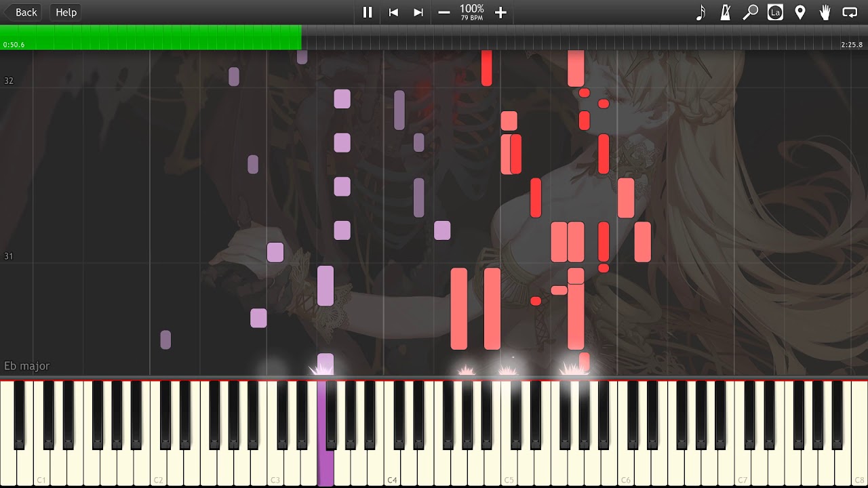Open sheet music note settings
Image resolution: width=868 pixels, height=488 pixels.
pos(701,12)
